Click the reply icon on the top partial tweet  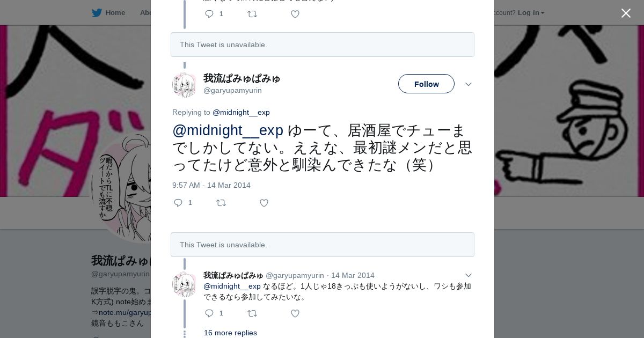click(x=210, y=14)
